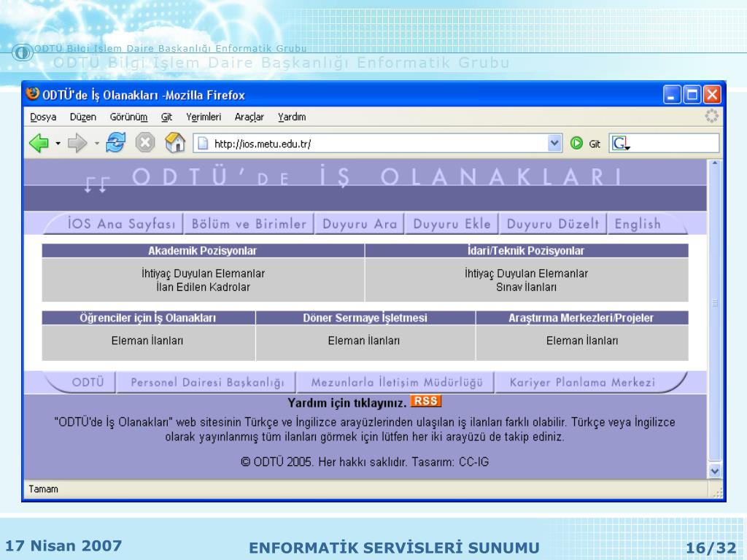This screenshot has height=560, width=747.
Task: Open İhtiyaç Duyulan Elemanlar under İdari/Teknik Pozisyonlar
Action: [526, 273]
